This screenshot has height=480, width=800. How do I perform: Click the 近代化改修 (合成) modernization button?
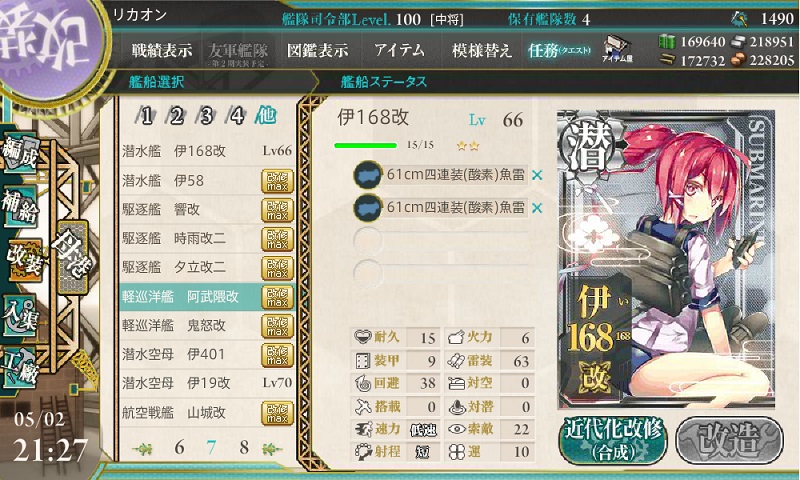tap(613, 440)
